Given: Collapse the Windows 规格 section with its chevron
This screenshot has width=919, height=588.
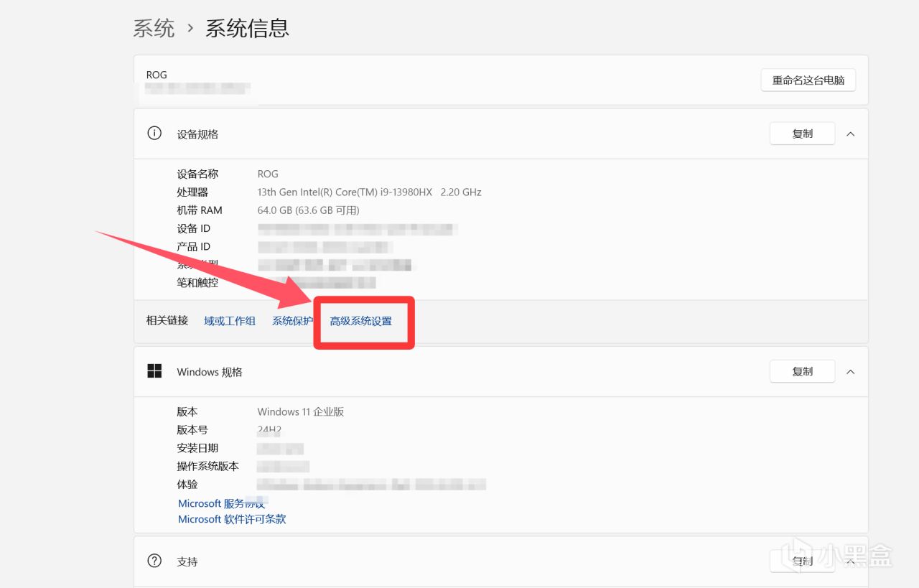Looking at the screenshot, I should point(851,371).
